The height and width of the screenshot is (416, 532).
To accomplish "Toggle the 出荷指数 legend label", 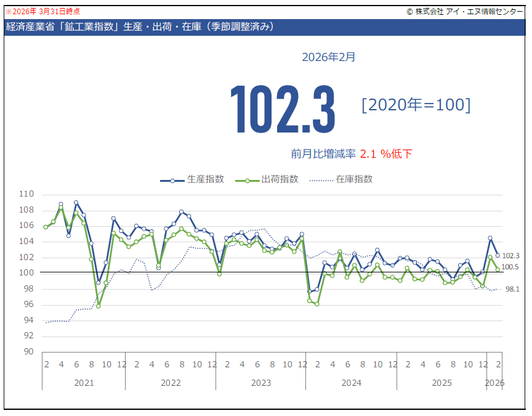I will (x=280, y=179).
